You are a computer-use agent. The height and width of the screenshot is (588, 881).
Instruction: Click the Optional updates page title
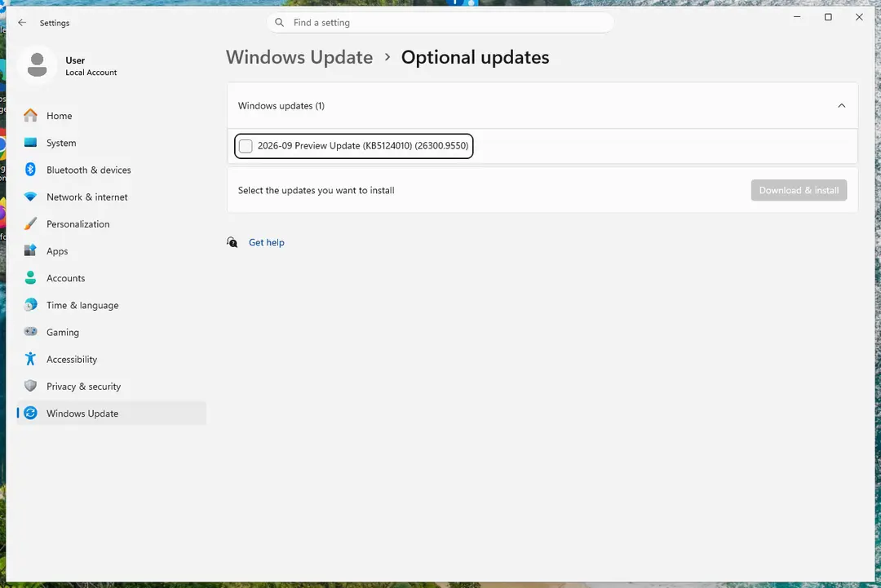coord(476,57)
